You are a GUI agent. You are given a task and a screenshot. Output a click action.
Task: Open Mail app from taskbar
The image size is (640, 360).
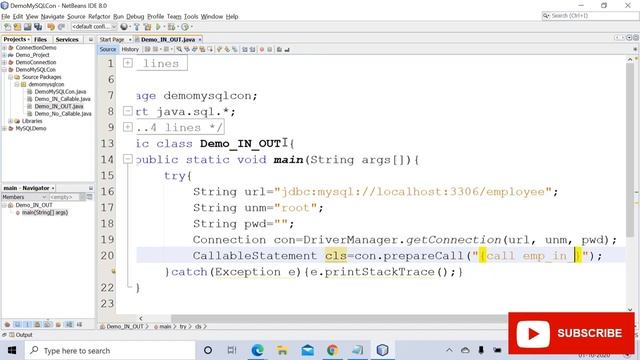307,350
